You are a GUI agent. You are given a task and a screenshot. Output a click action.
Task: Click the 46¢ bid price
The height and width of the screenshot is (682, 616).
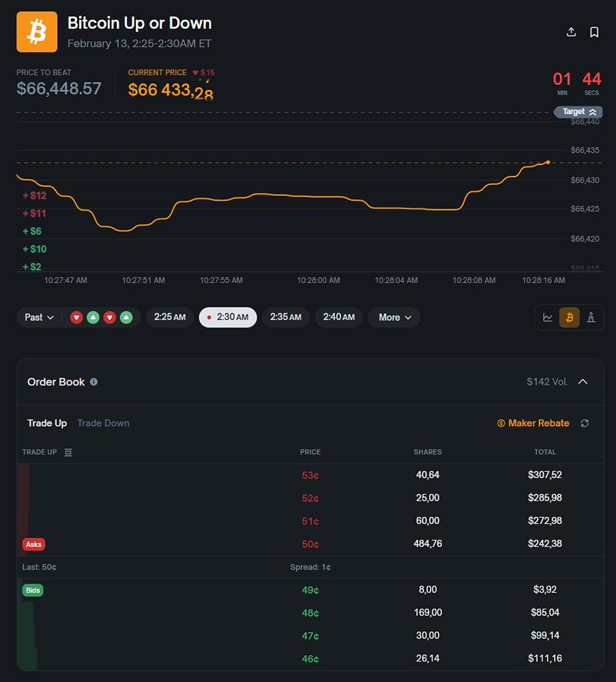pyautogui.click(x=310, y=659)
